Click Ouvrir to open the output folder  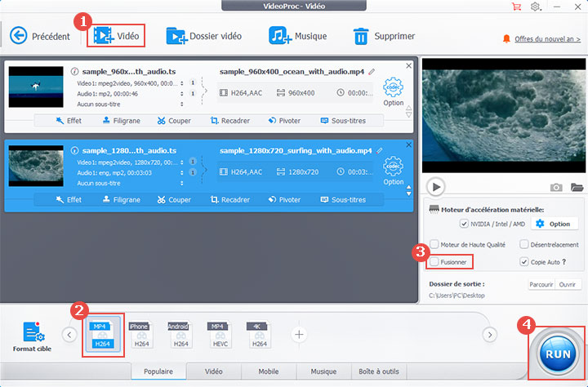(568, 285)
